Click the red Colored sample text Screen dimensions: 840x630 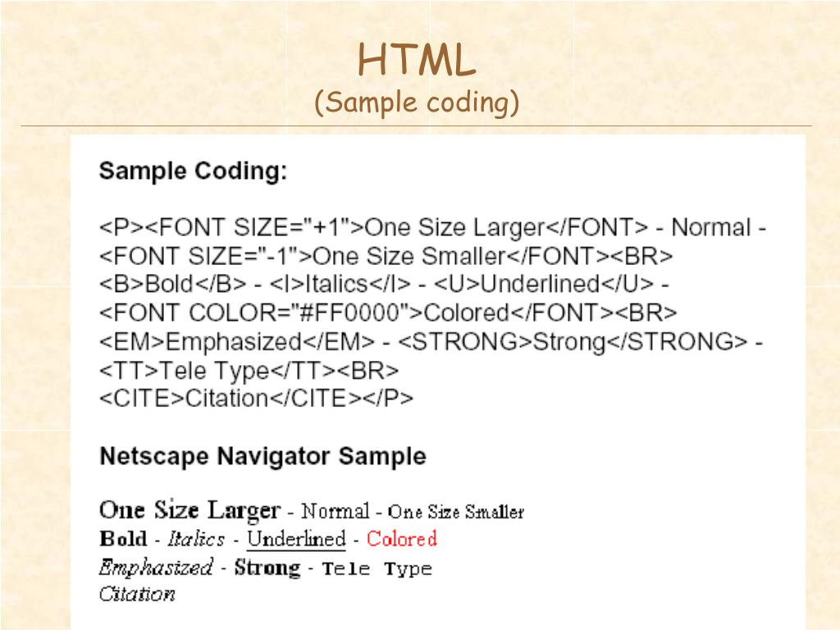click(x=402, y=539)
